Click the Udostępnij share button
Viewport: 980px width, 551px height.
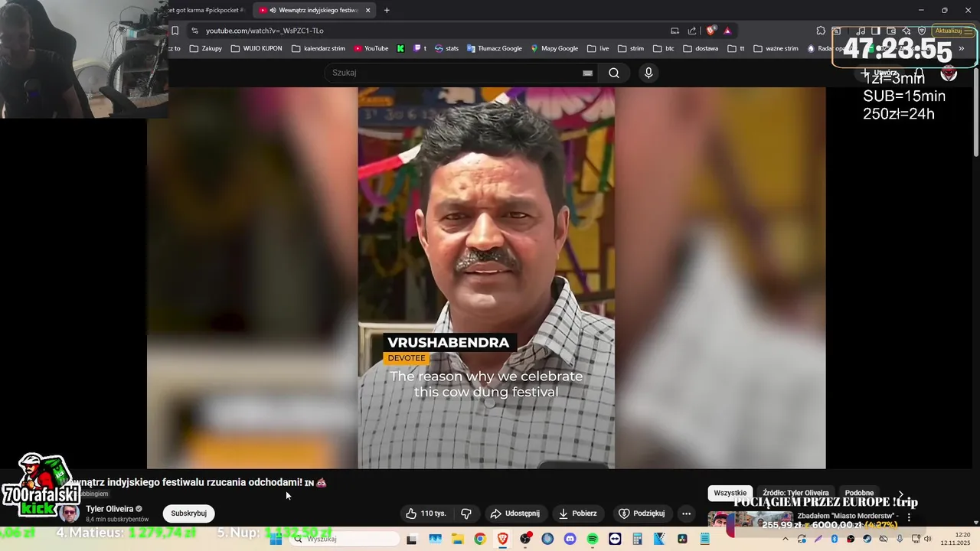pyautogui.click(x=515, y=514)
